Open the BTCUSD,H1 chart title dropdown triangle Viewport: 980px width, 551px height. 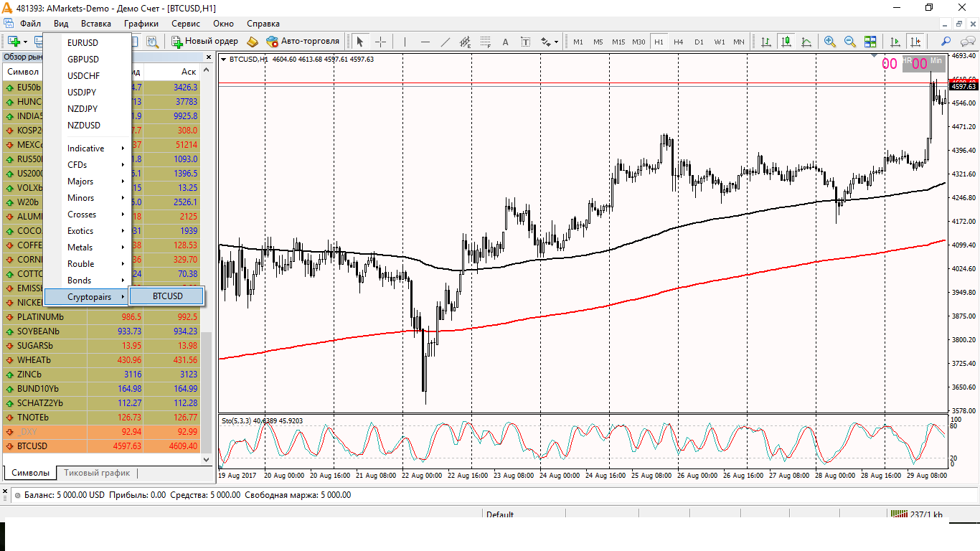click(x=224, y=59)
